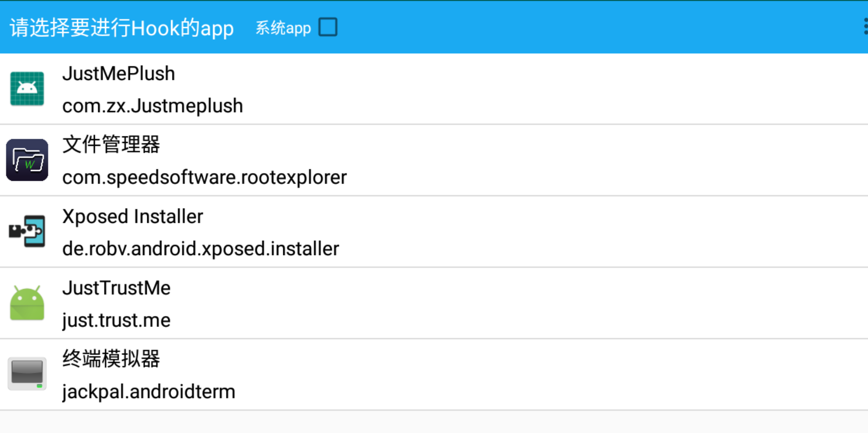Click the Xposed Installer puzzle icon
This screenshot has width=868, height=433.
[x=27, y=231]
